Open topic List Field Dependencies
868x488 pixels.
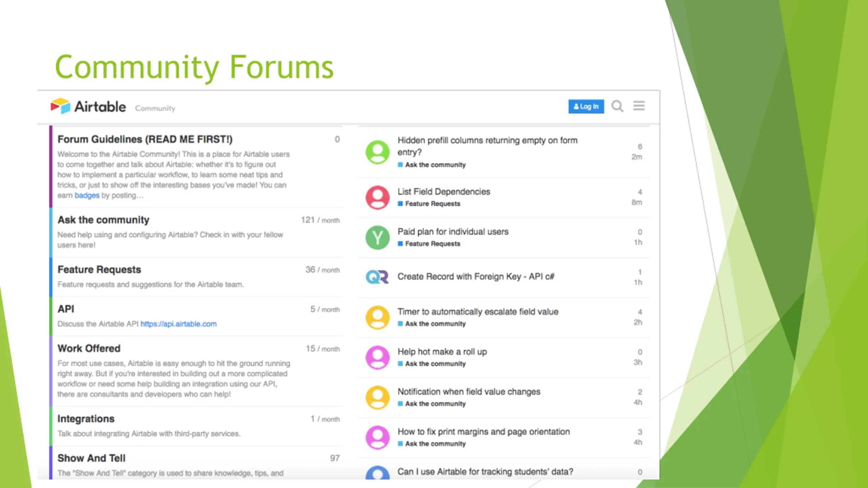point(443,192)
